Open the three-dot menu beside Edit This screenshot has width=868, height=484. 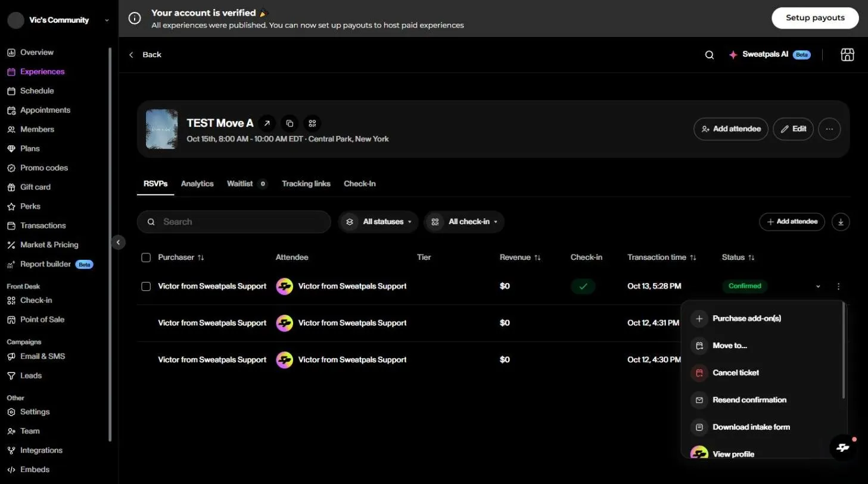click(x=829, y=129)
